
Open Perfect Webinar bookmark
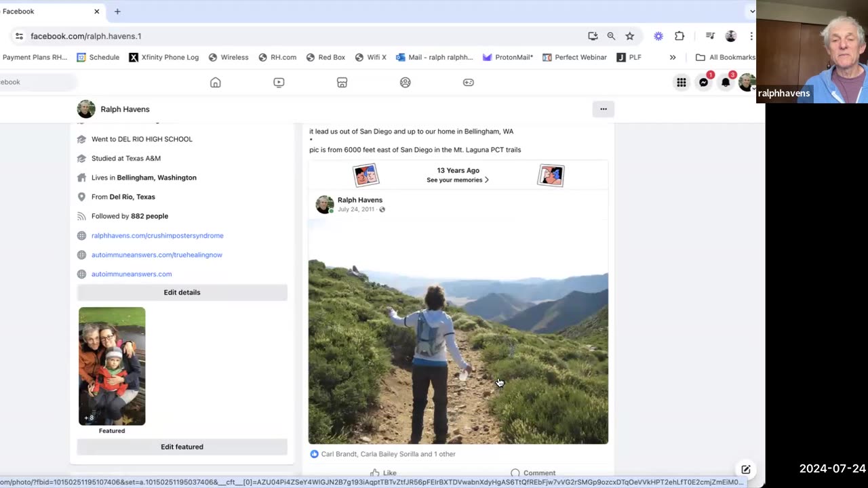point(574,58)
